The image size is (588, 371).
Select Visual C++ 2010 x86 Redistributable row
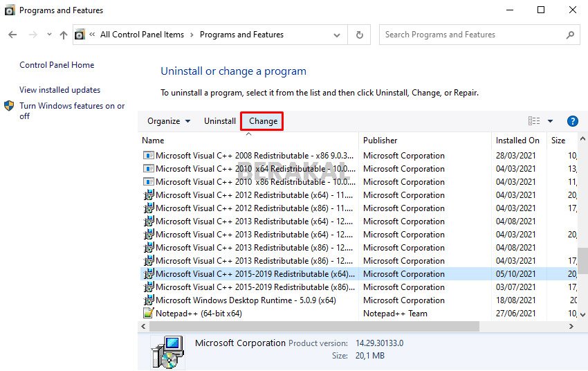point(359,181)
